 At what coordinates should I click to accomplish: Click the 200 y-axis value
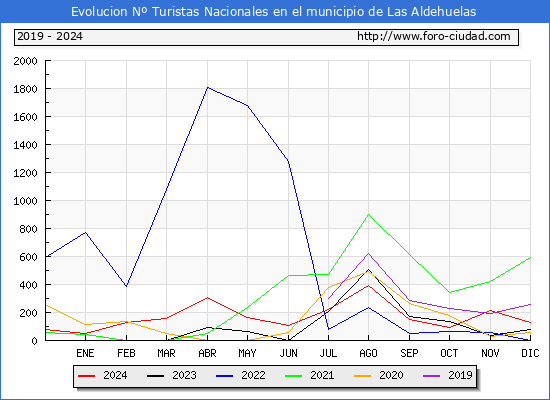tap(28, 313)
